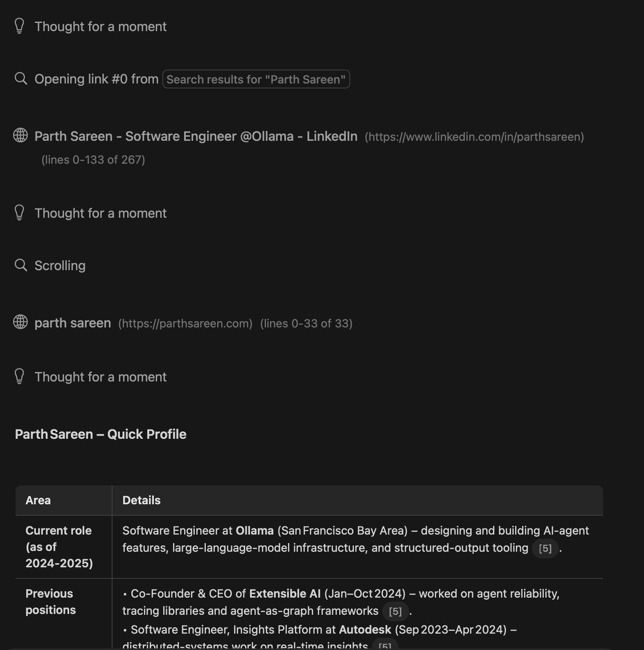The image size is (644, 650).
Task: Click the globe icon beside parthsareen.com
Action: click(x=21, y=323)
